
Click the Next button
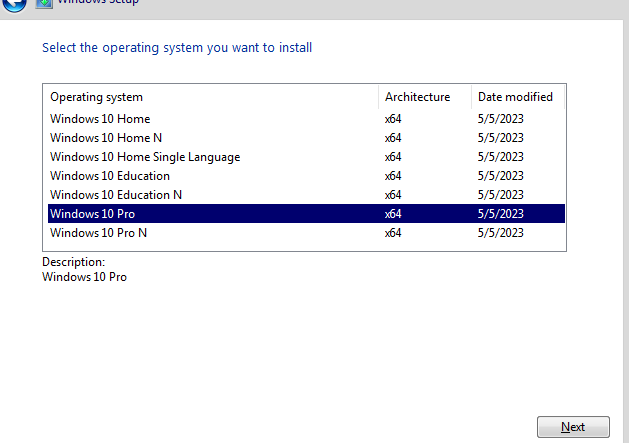[x=573, y=427]
